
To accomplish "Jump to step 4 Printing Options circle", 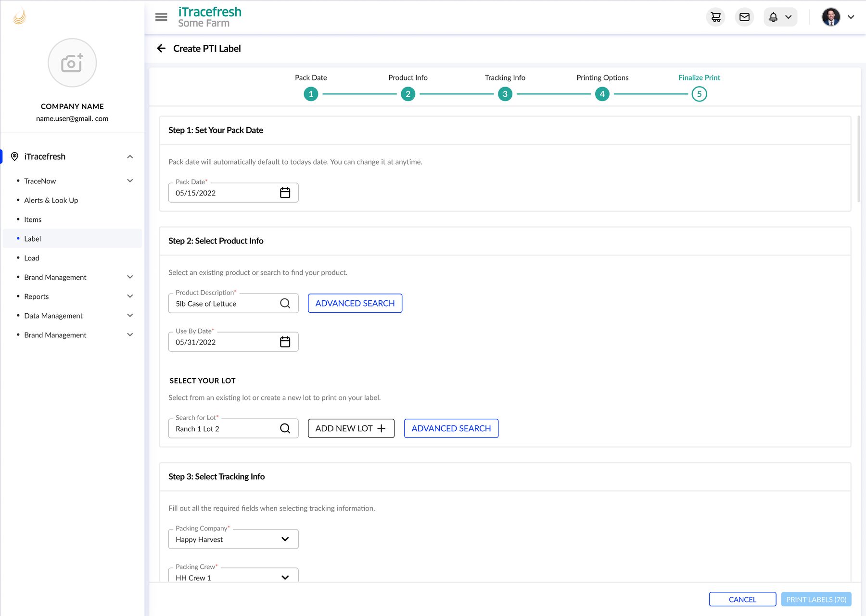I will click(602, 94).
